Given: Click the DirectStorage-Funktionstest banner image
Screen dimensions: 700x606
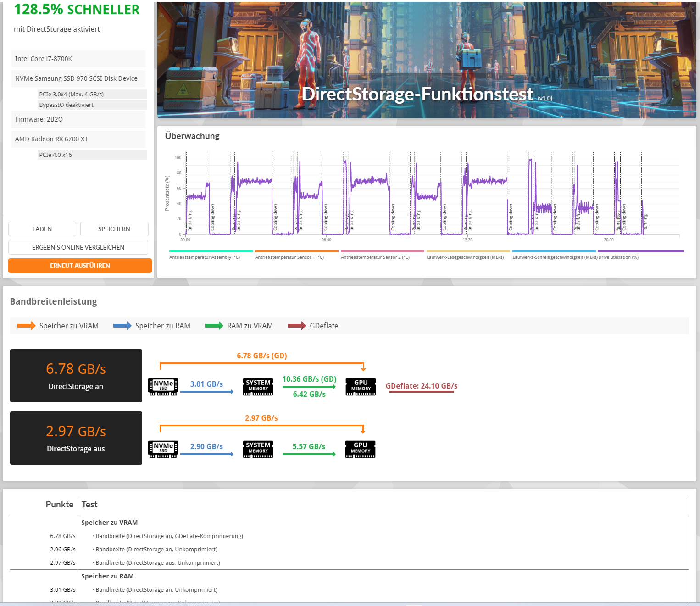Looking at the screenshot, I should click(427, 60).
